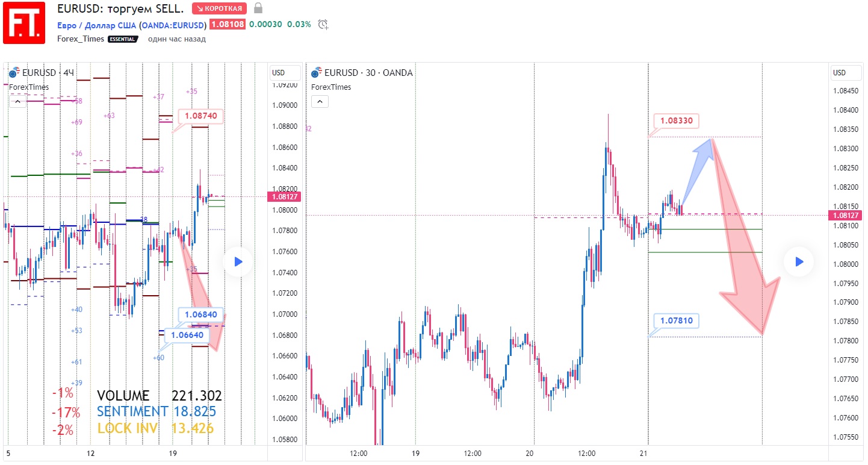Open the USD currency dropdown on the 30-minute chart
Screen dimensions: 868x465
(x=846, y=73)
